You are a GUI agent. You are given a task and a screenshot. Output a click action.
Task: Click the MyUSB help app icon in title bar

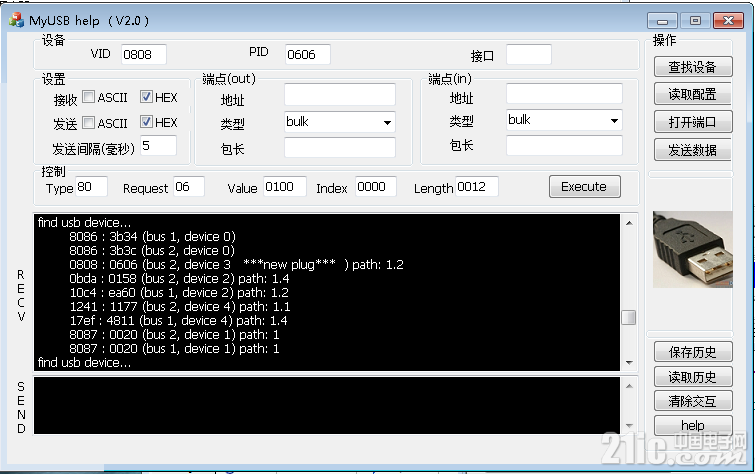click(x=17, y=20)
